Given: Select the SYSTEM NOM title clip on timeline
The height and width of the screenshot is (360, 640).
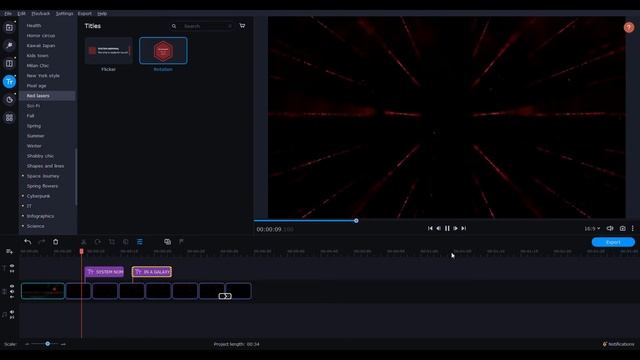Looking at the screenshot, I should 104,272.
